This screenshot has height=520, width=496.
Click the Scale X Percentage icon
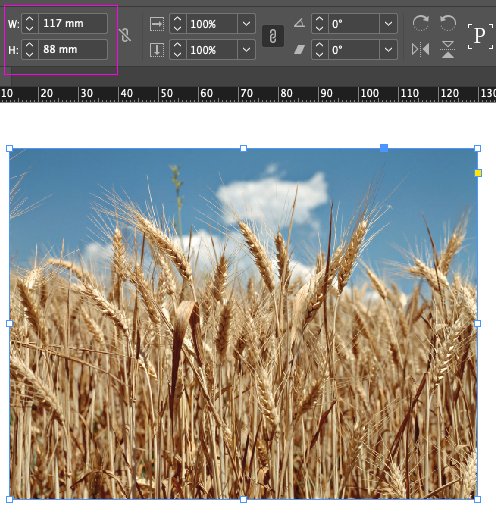[x=157, y=24]
